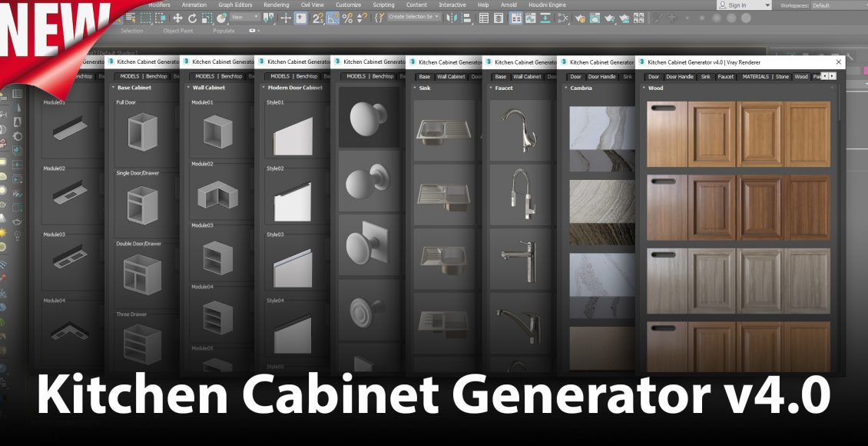Toggle Angle Snap in main toolbar
868x446 pixels.
[x=333, y=18]
